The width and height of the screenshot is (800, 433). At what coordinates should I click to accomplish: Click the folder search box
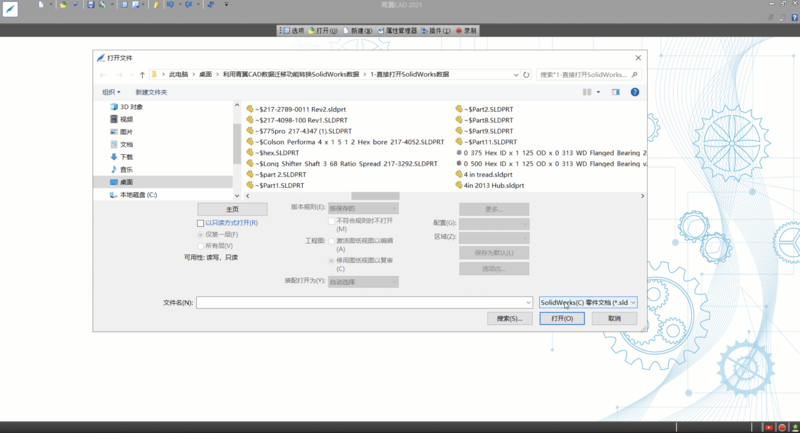point(589,74)
